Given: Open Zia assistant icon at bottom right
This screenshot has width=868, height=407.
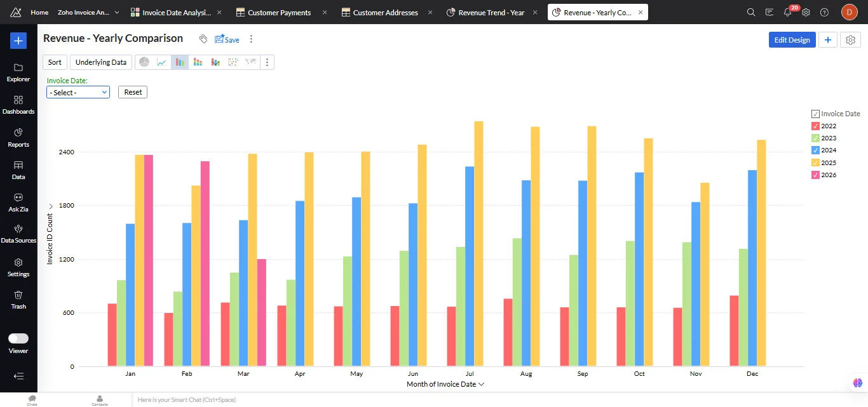Looking at the screenshot, I should click(x=858, y=383).
